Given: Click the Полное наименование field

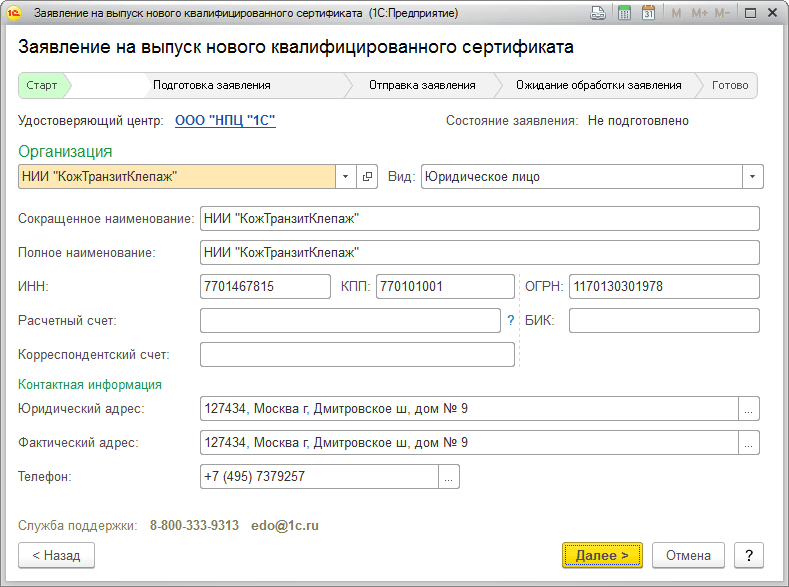Looking at the screenshot, I should tap(480, 253).
